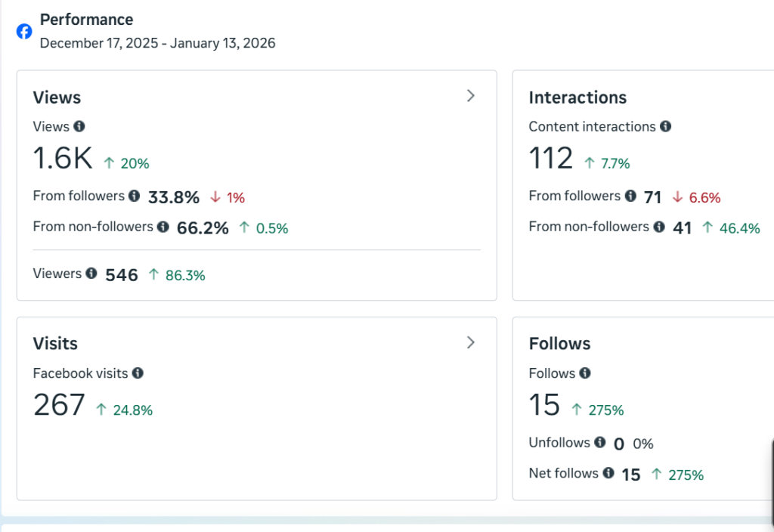Click the Facebook logo icon beside Performance
Viewport: 774px width, 532px height.
point(24,31)
